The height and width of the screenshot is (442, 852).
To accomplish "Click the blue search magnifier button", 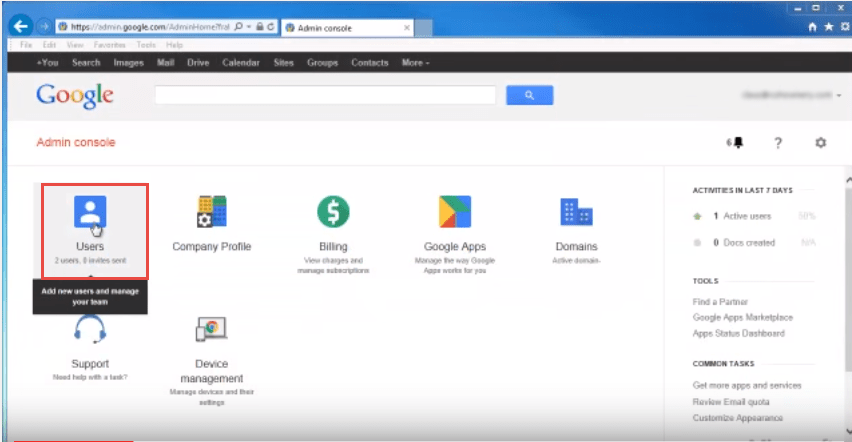I will tap(530, 95).
